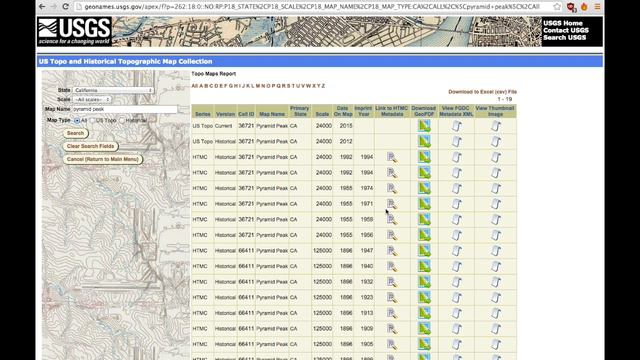
Task: View thumbnail image for the 2012 row
Action: (x=496, y=141)
